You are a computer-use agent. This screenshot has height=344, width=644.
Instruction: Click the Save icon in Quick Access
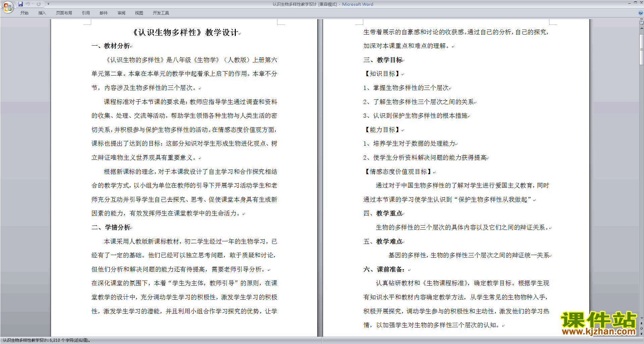point(20,4)
